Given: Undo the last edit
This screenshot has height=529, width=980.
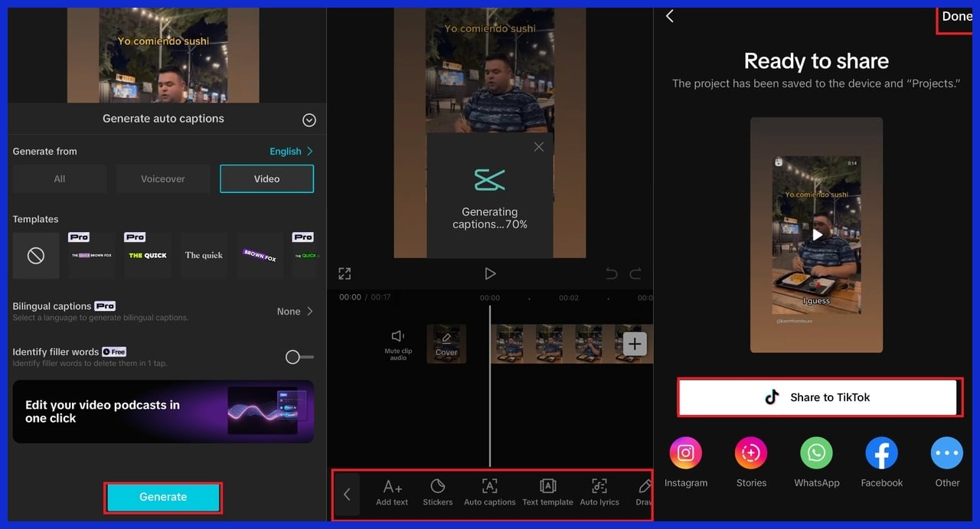Looking at the screenshot, I should tap(612, 273).
